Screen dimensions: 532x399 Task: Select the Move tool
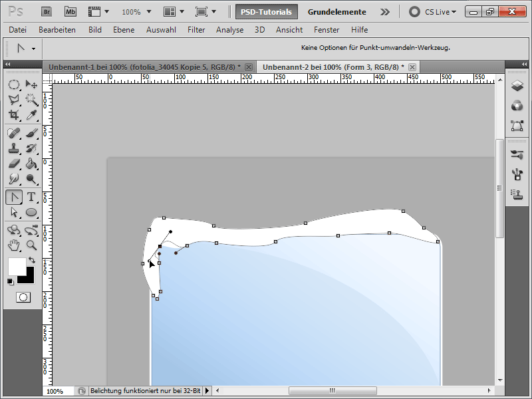pos(31,84)
